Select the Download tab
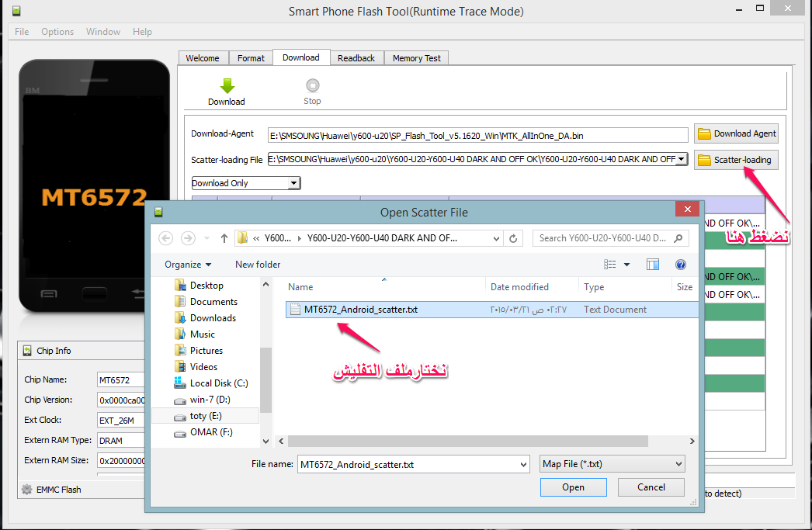Viewport: 812px width, 530px height. click(x=301, y=57)
